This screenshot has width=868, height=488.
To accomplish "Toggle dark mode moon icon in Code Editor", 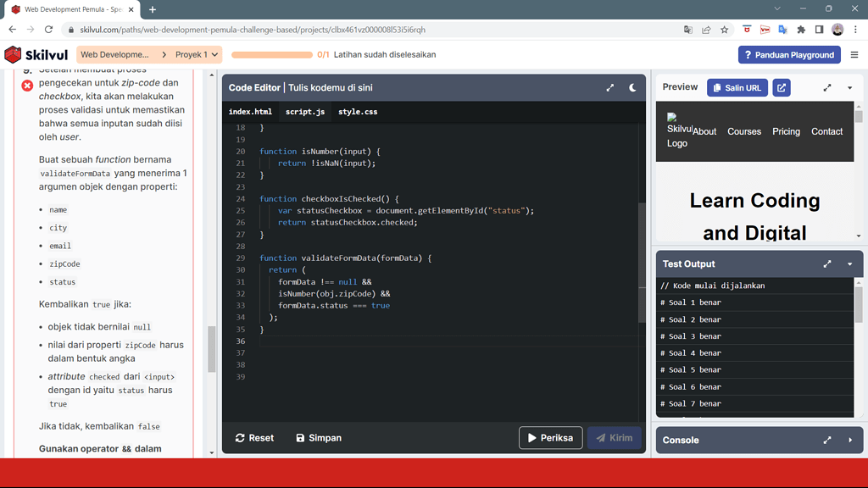I will coord(632,87).
